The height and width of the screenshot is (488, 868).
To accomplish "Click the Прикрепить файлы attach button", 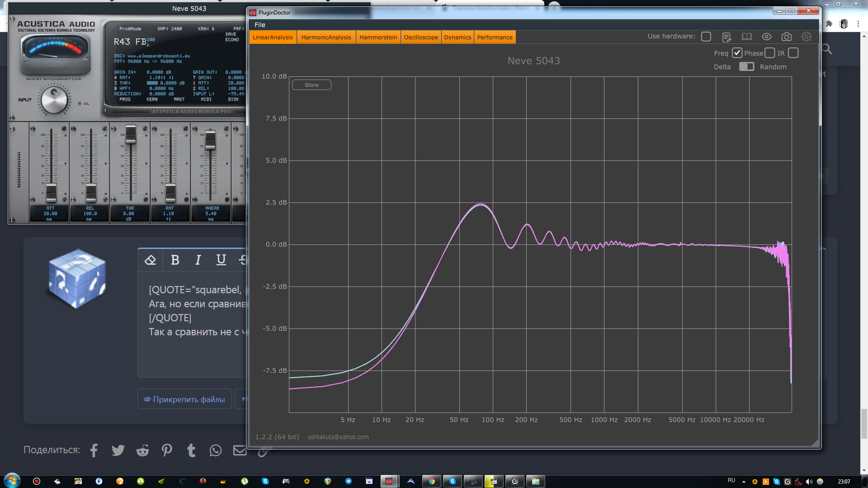I will [x=184, y=399].
